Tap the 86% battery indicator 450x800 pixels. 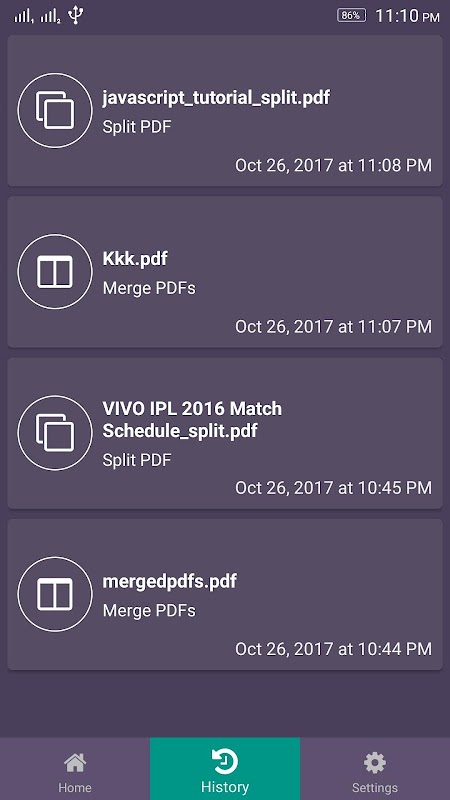pos(351,15)
